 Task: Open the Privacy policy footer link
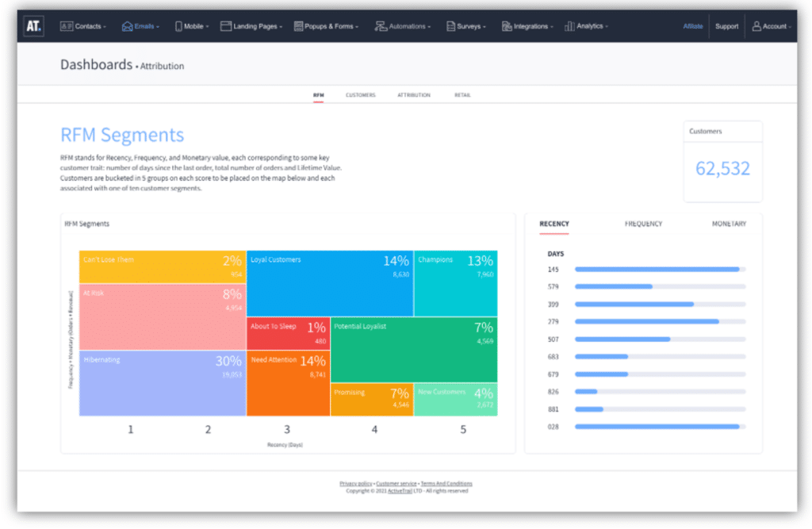click(x=356, y=484)
